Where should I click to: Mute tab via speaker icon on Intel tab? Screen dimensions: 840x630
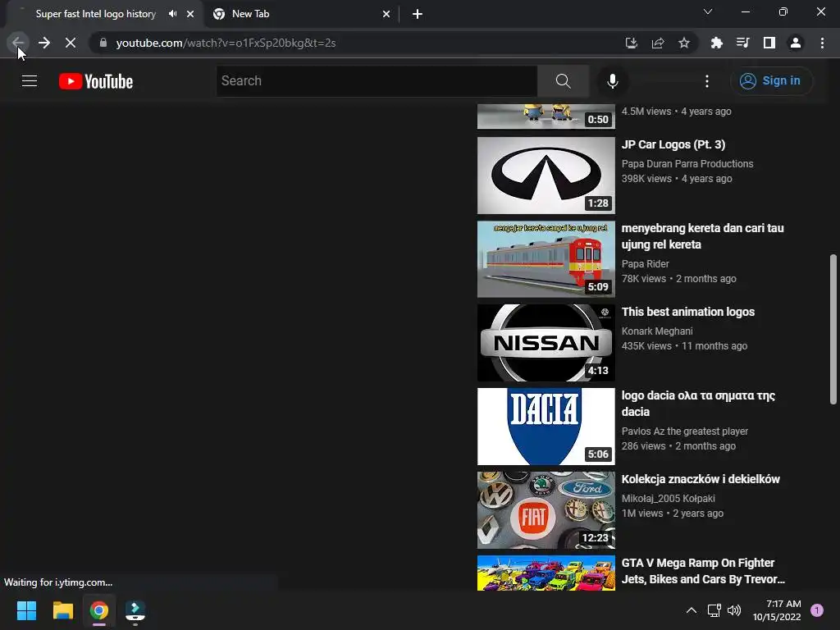(172, 14)
